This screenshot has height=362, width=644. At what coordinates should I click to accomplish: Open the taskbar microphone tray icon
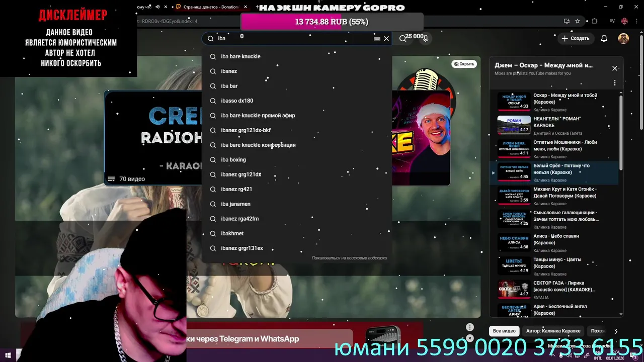tap(561, 355)
